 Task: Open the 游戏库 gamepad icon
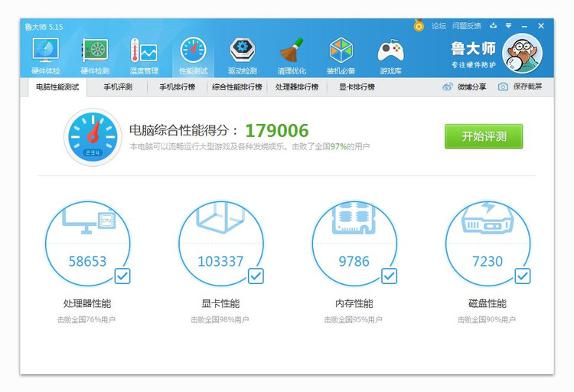tap(390, 56)
